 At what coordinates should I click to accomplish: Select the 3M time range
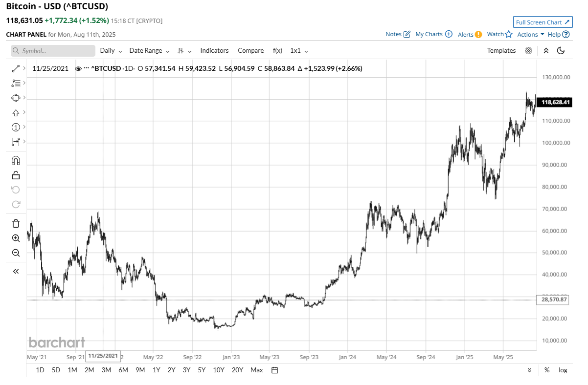pos(106,370)
